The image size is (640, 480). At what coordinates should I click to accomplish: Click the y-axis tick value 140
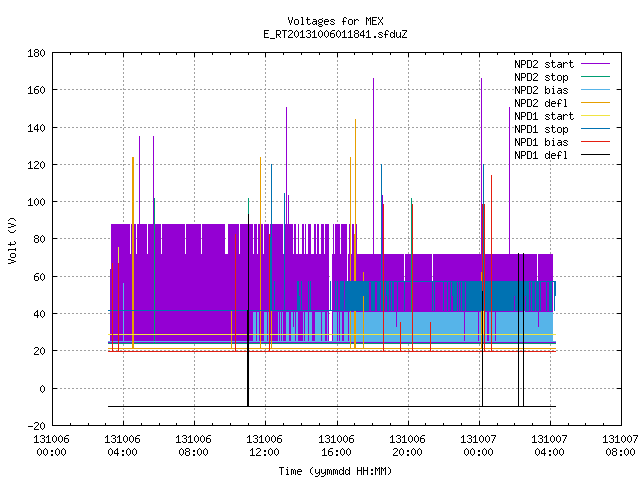pos(36,128)
